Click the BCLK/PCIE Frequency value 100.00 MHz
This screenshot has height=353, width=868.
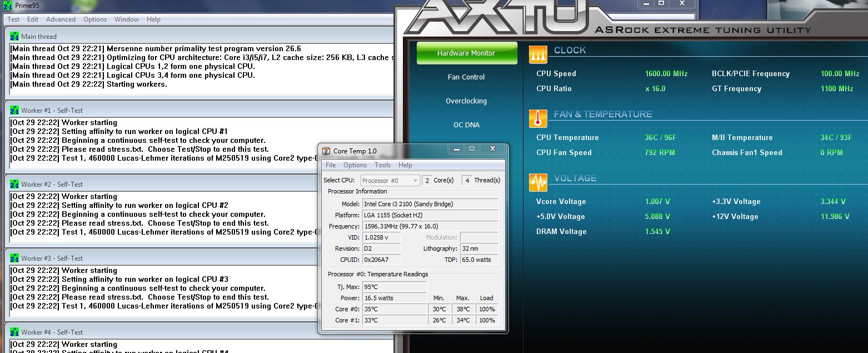[840, 74]
